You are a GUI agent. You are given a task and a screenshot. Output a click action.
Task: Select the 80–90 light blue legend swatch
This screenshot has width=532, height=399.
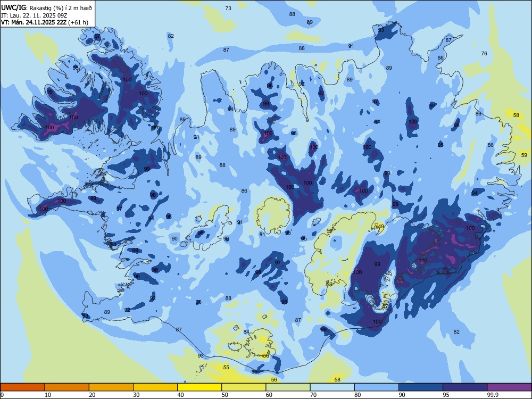377,387
